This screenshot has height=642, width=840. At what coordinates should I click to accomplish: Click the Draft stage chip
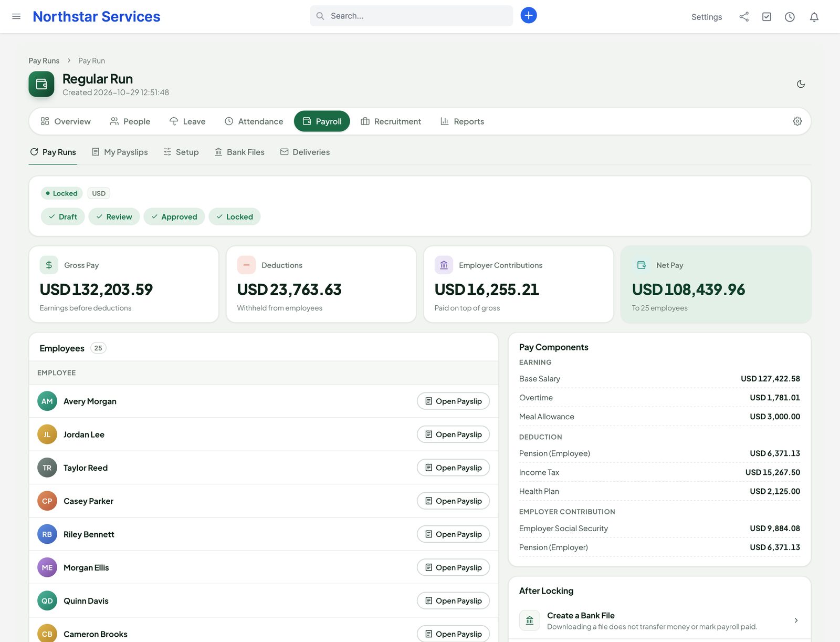click(63, 216)
